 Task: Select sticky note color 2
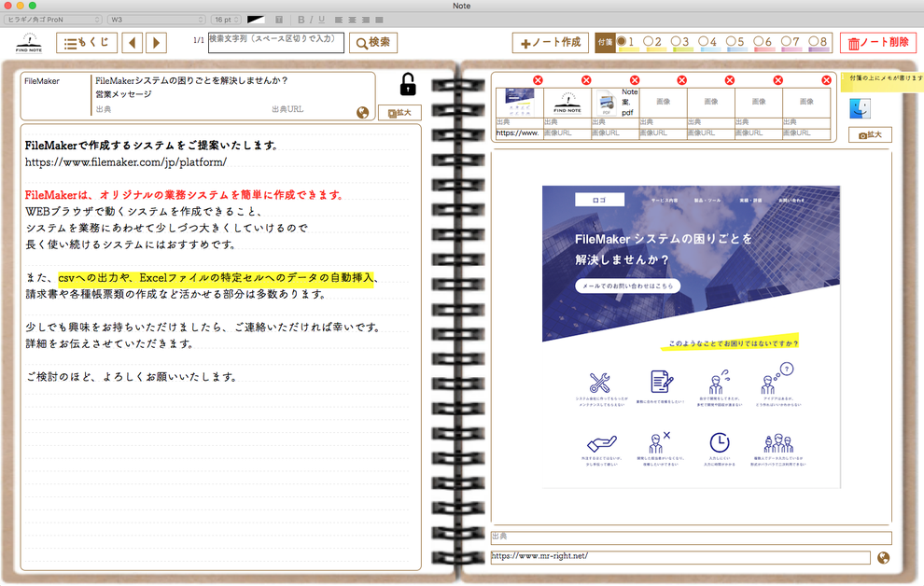click(653, 42)
